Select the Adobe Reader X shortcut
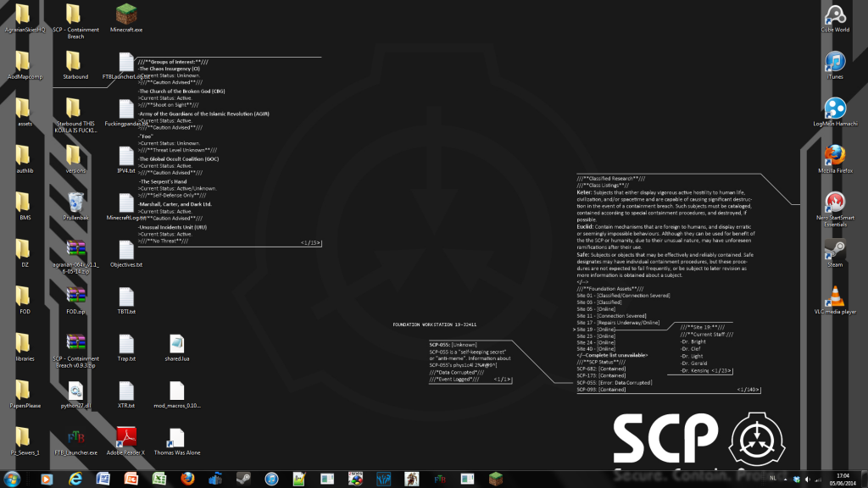The height and width of the screenshot is (488, 868). (x=126, y=438)
